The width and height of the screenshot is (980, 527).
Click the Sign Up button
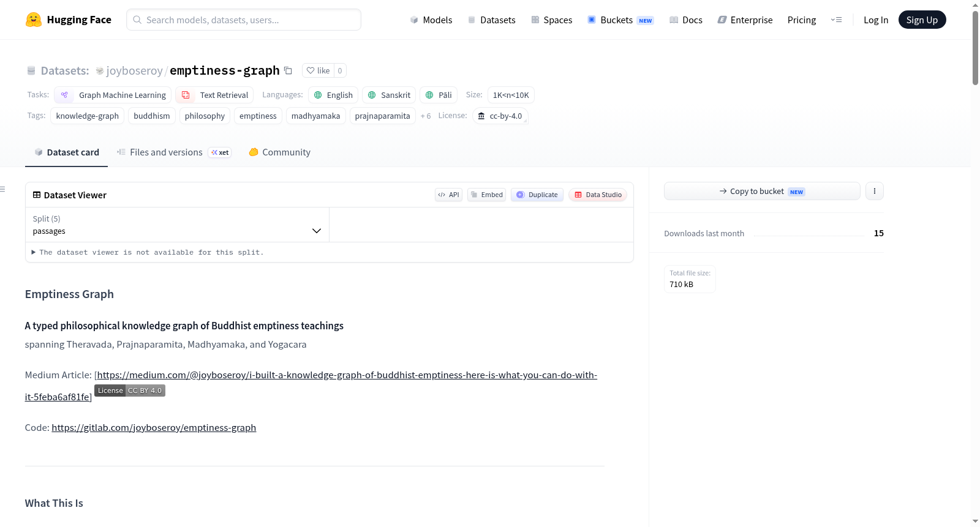[922, 20]
